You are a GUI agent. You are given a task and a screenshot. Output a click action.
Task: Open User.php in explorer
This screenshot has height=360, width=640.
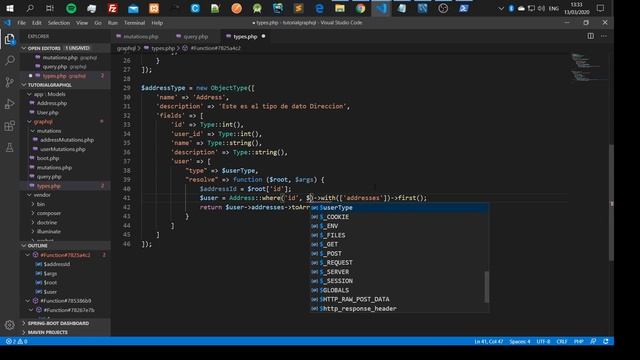pyautogui.click(x=65, y=113)
